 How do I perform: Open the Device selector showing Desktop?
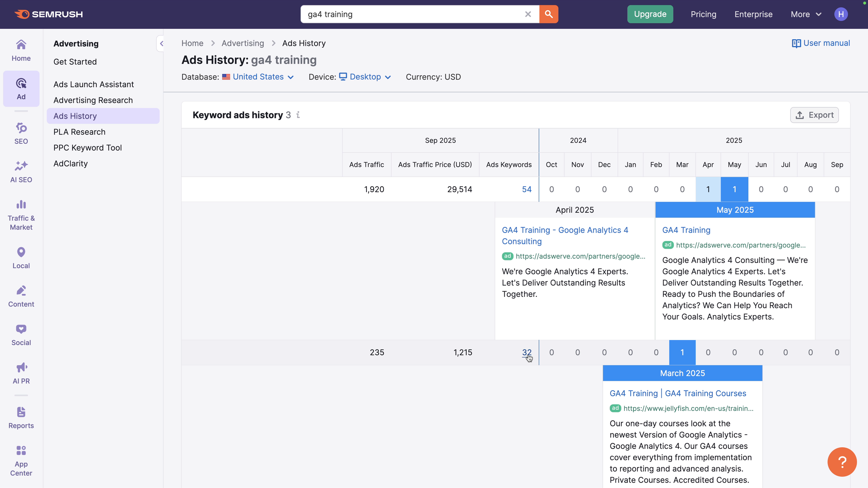365,77
